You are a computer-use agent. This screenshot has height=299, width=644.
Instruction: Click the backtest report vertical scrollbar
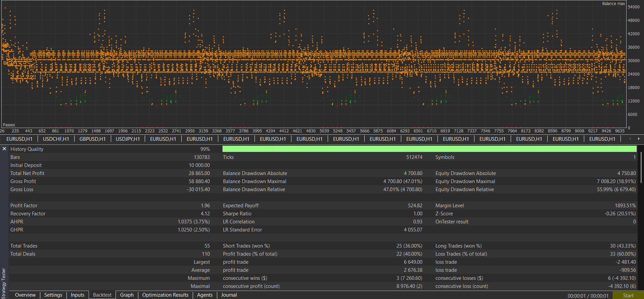(x=641, y=168)
